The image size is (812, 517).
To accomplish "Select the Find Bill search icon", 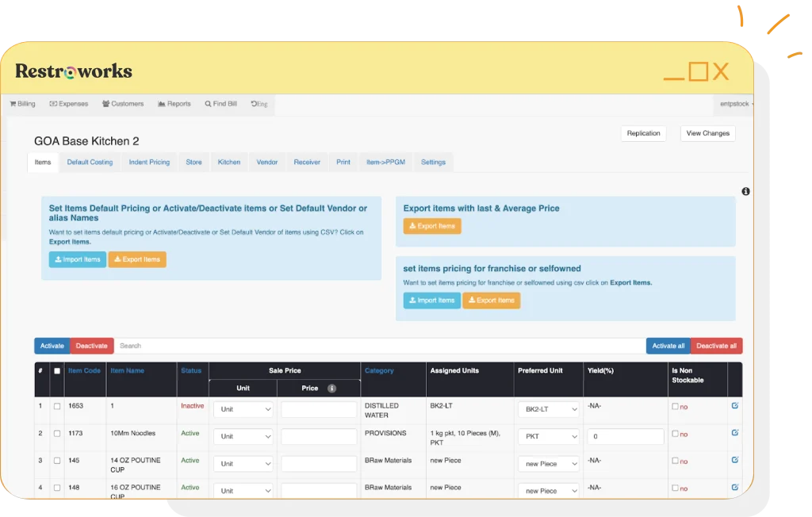I will pos(208,104).
